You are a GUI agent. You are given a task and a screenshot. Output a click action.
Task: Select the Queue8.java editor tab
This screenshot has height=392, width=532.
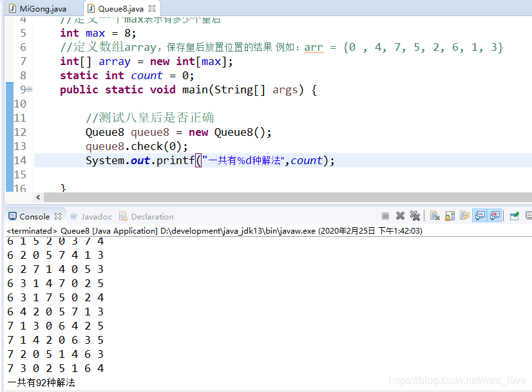(x=120, y=8)
